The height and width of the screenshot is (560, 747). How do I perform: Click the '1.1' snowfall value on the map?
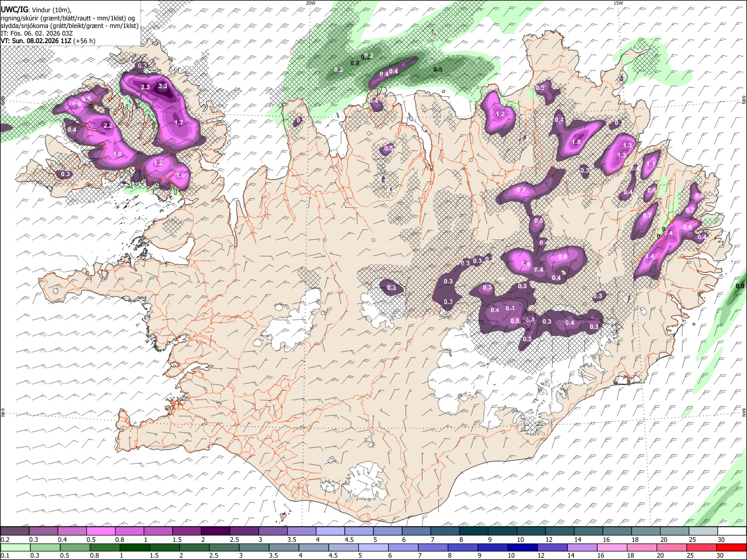coord(651,165)
